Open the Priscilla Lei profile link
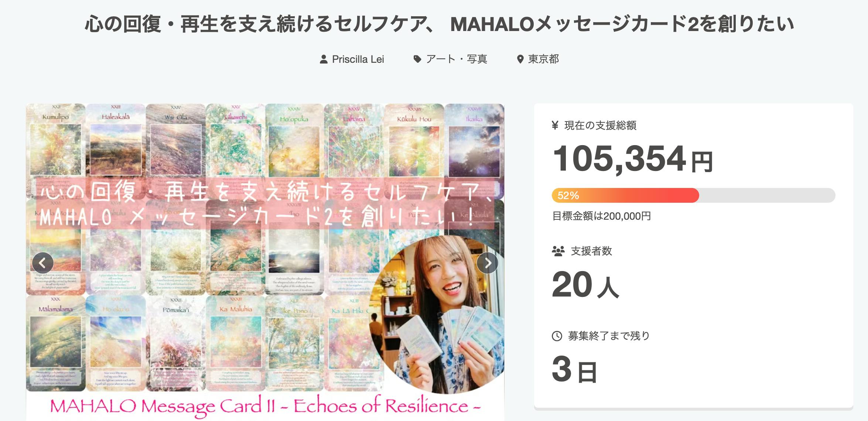This screenshot has width=868, height=421. [x=358, y=59]
